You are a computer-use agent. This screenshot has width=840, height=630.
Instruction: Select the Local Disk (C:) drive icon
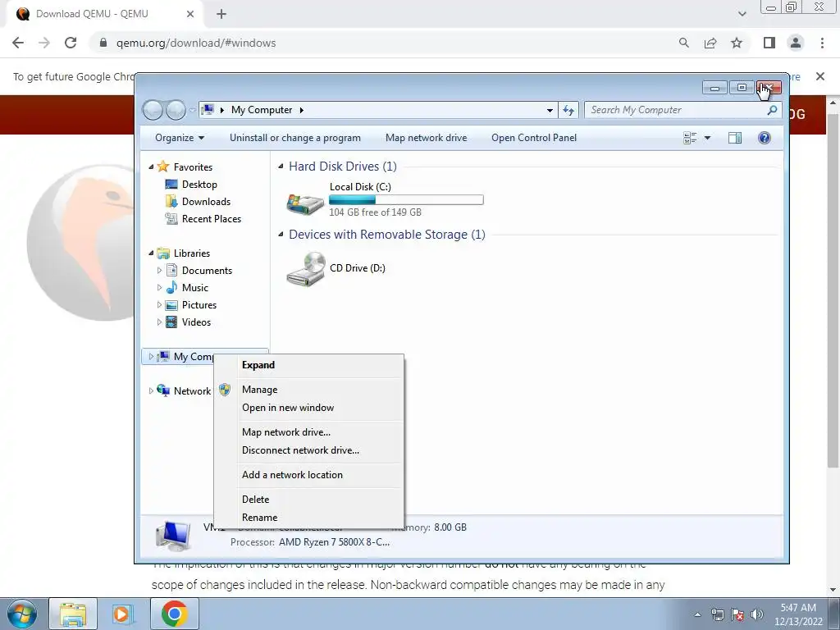[305, 203]
